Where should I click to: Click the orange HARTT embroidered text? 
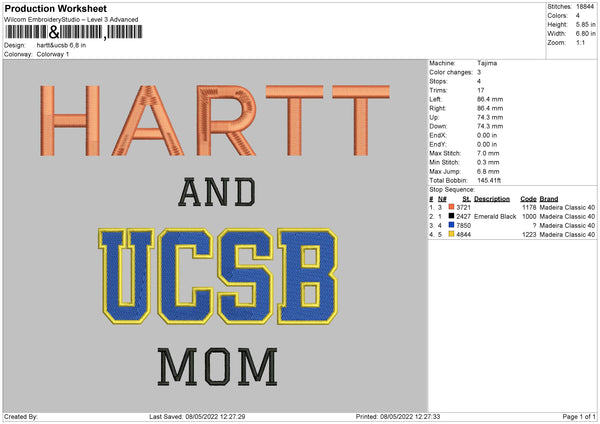point(215,120)
